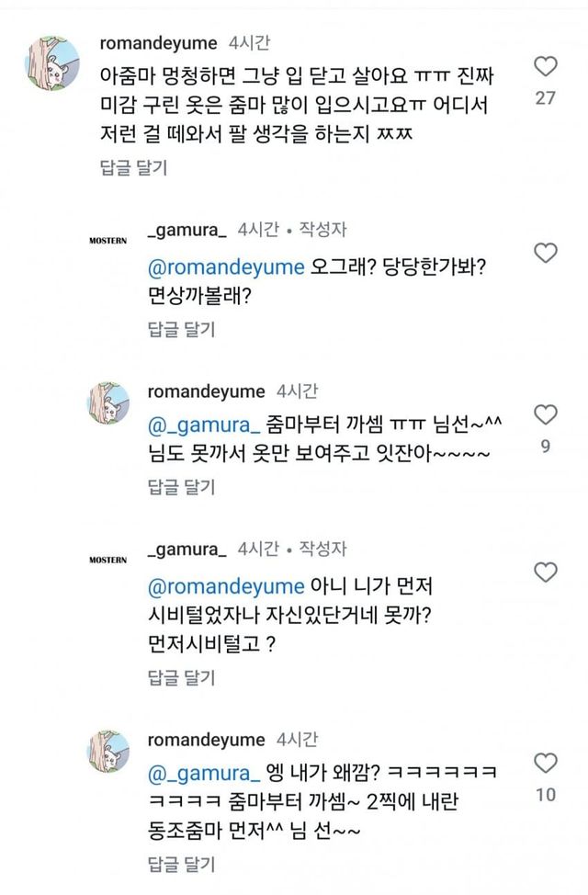The image size is (588, 895).
Task: Like the romandeyume reply with 10 likes
Action: click(x=545, y=763)
